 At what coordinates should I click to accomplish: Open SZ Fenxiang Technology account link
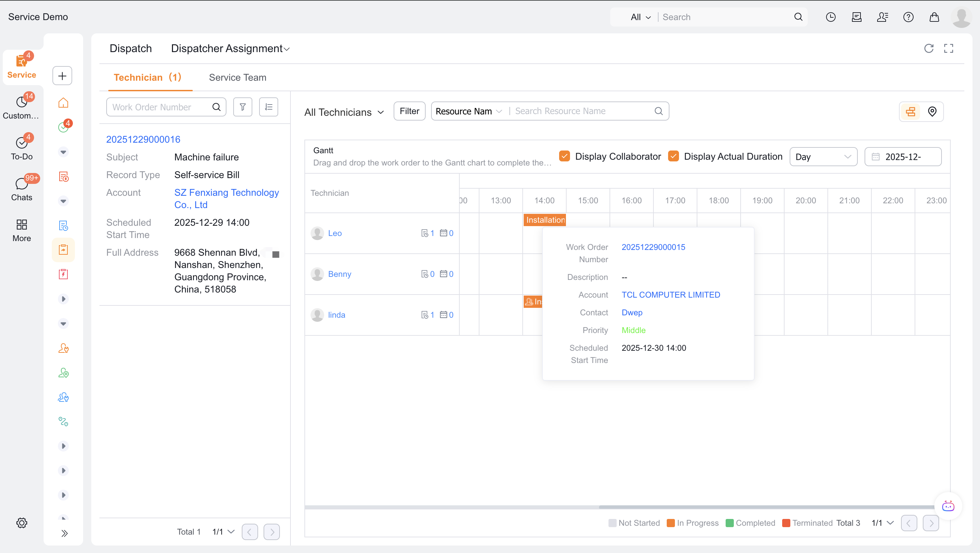tap(227, 199)
